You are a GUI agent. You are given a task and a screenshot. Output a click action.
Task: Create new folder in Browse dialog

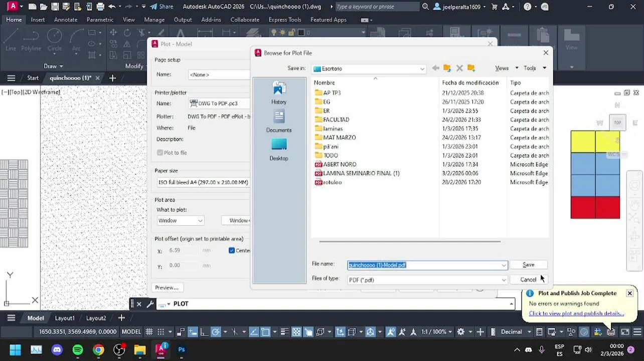click(471, 68)
